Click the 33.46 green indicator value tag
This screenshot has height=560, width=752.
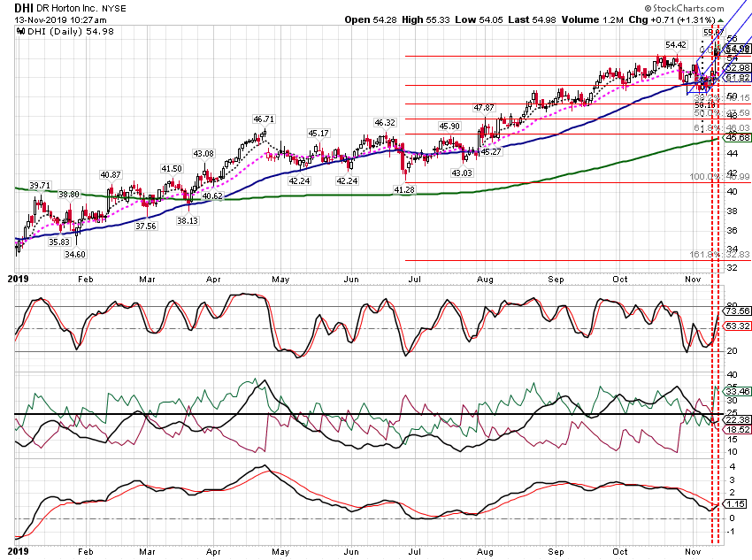tap(737, 391)
